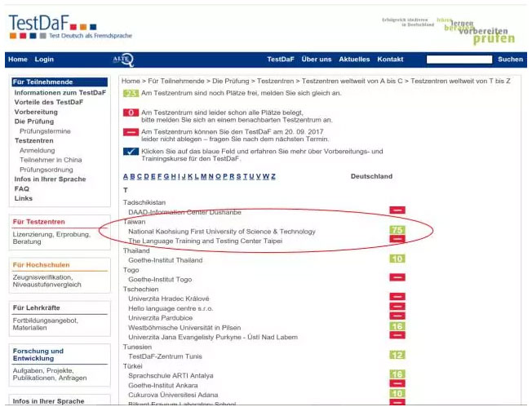Click the green 23 legend badge
The height and width of the screenshot is (407, 532).
[131, 93]
